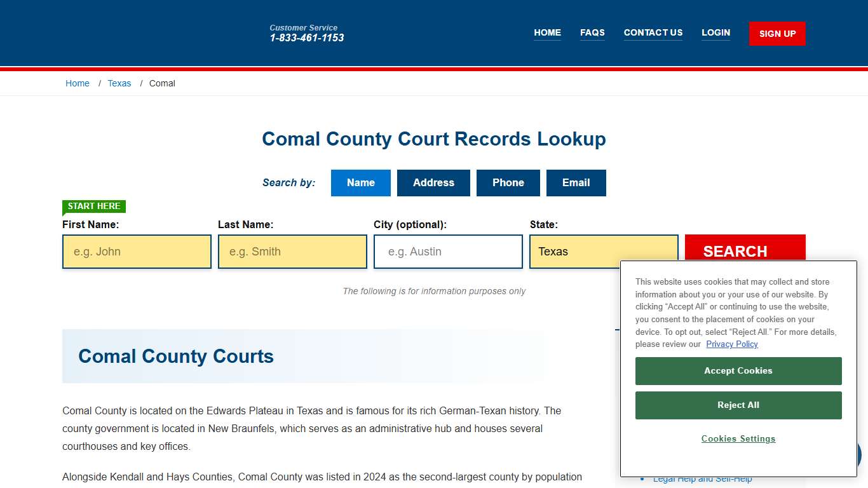Go to the CONTACT US page
868x488 pixels.
point(653,32)
